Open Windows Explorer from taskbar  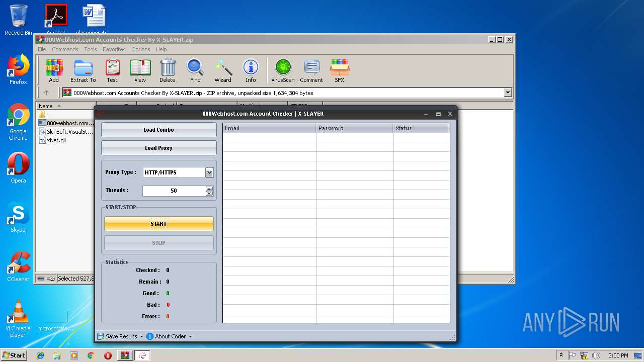pyautogui.click(x=57, y=355)
